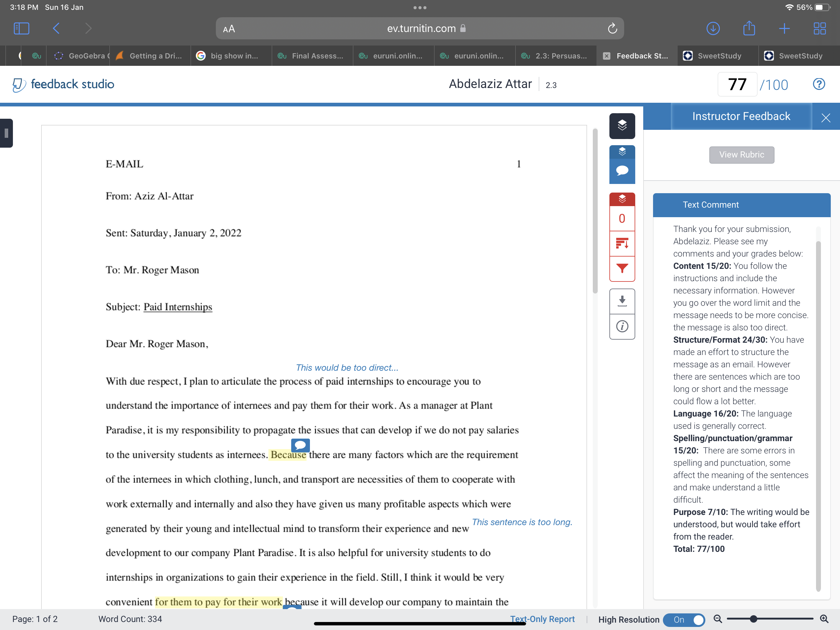This screenshot has width=840, height=630.
Task: Expand the collapsed left thumbnail handle
Action: pos(6,133)
